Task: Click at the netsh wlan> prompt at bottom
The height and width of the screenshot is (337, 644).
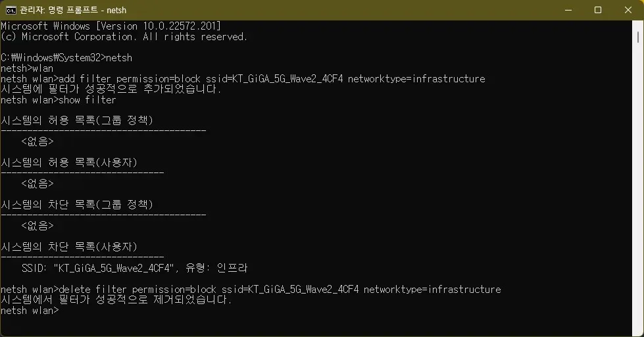Action: click(30, 311)
